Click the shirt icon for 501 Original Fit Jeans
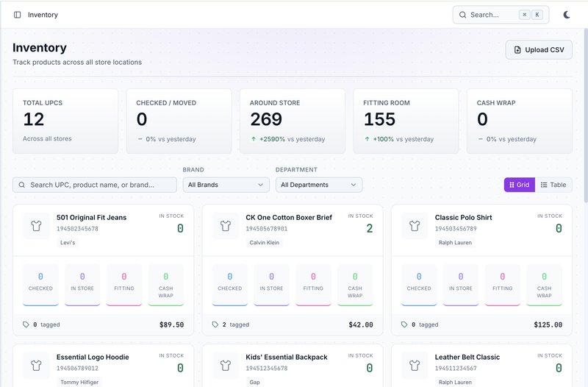Viewport: 588px width, 387px height. tap(36, 226)
